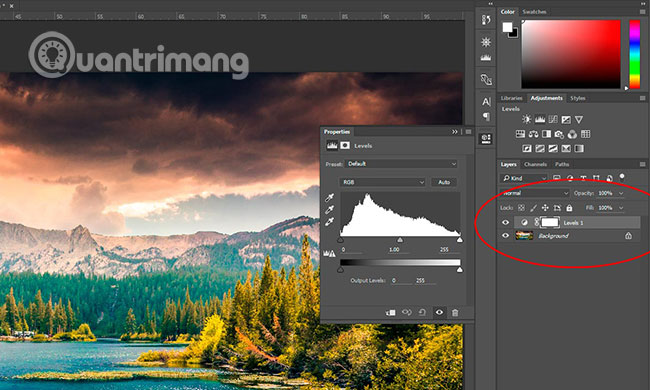Screen dimensions: 650x390
Task: Collapse the Properties panel with double arrows
Action: tap(455, 131)
